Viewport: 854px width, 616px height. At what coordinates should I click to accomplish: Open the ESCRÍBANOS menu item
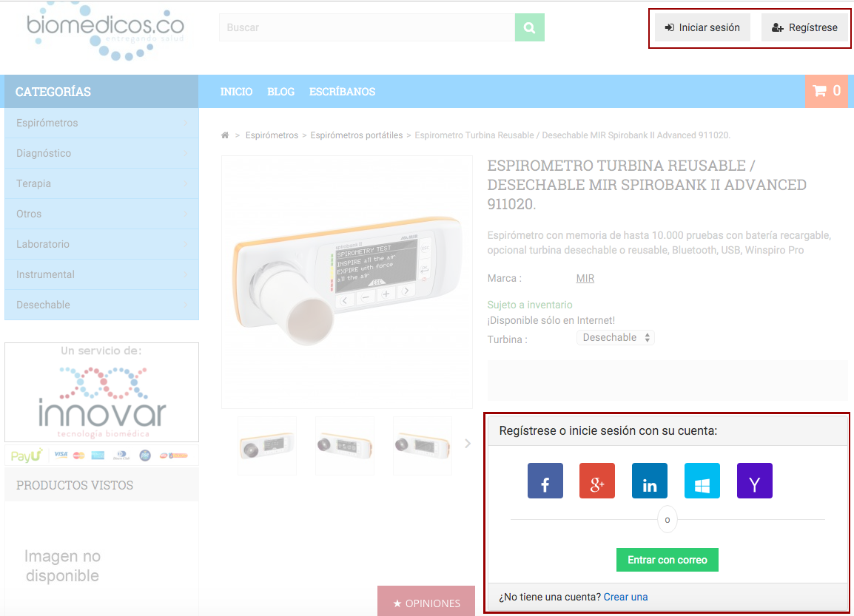click(342, 92)
